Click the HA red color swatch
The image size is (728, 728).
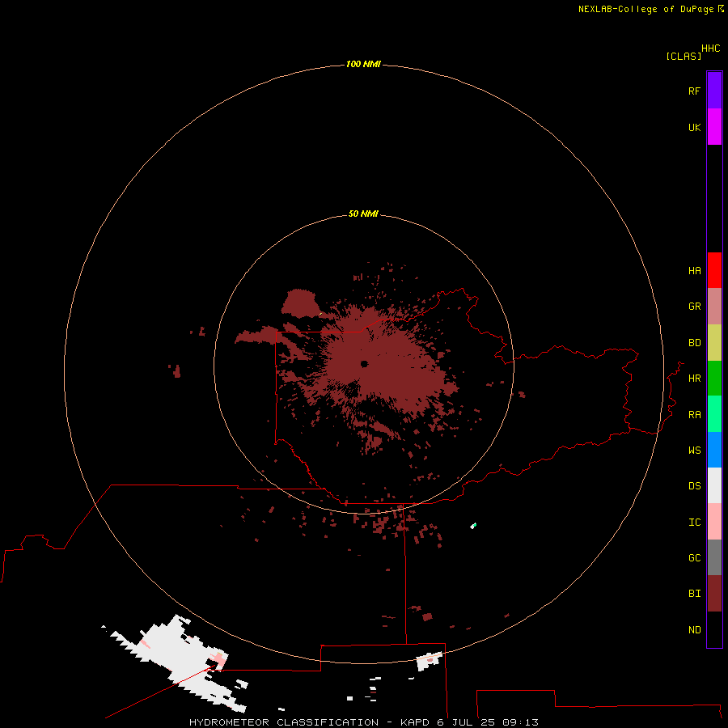(x=714, y=270)
